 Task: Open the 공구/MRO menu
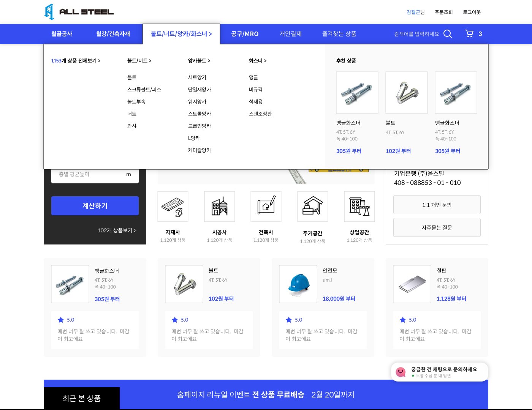click(245, 34)
